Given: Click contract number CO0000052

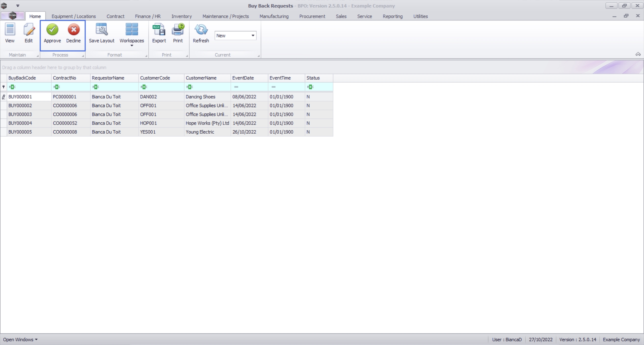Looking at the screenshot, I should click(71, 123).
